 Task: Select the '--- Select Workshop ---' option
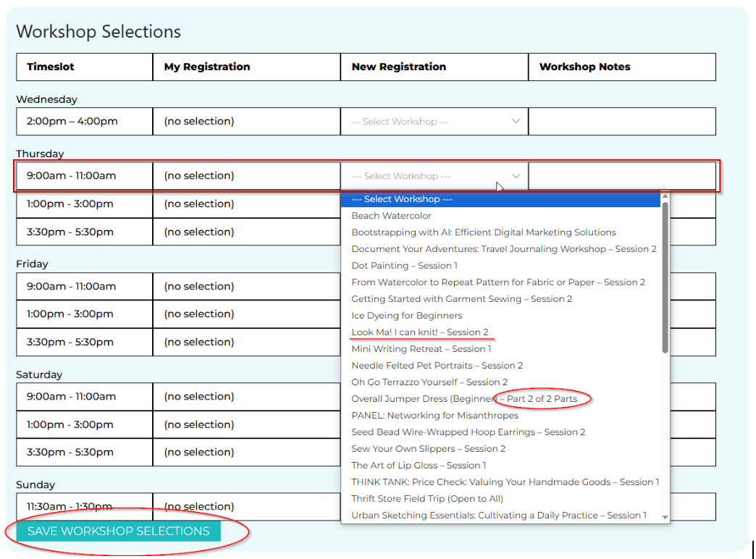500,199
